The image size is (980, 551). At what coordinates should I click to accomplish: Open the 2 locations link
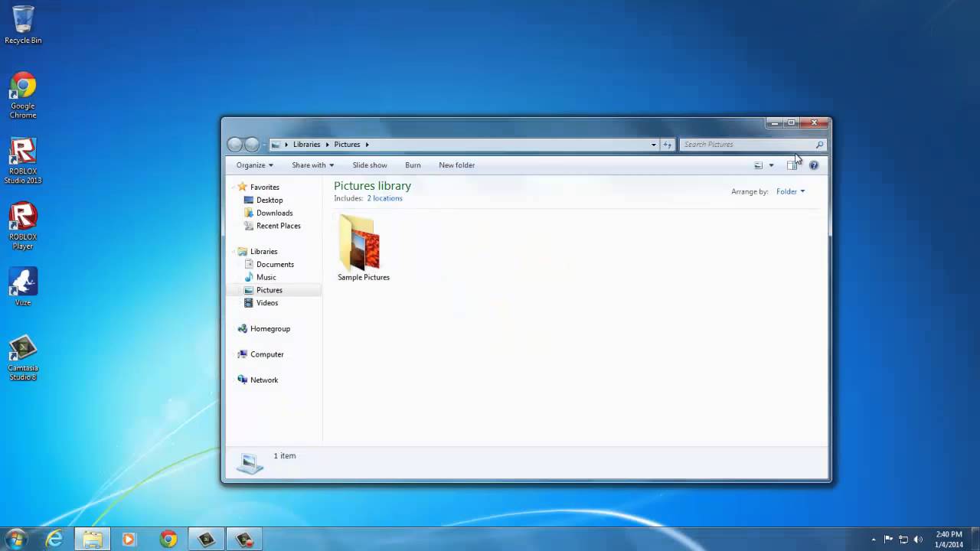pos(384,198)
